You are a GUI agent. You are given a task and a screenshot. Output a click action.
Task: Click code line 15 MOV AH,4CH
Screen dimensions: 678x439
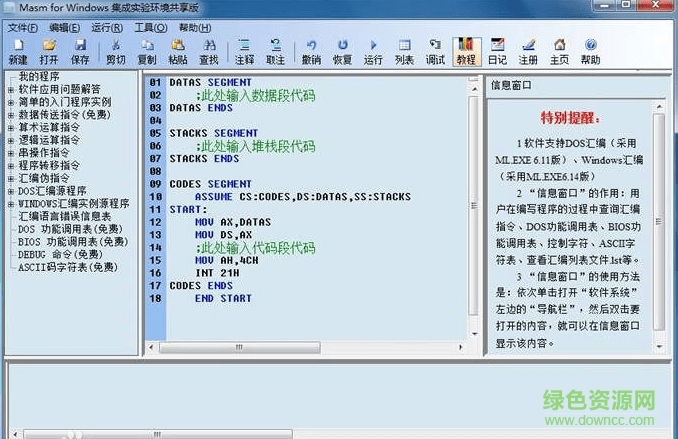[x=227, y=260]
